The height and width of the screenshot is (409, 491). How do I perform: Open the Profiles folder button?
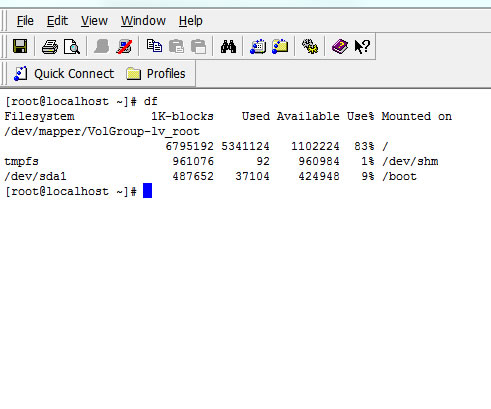156,74
